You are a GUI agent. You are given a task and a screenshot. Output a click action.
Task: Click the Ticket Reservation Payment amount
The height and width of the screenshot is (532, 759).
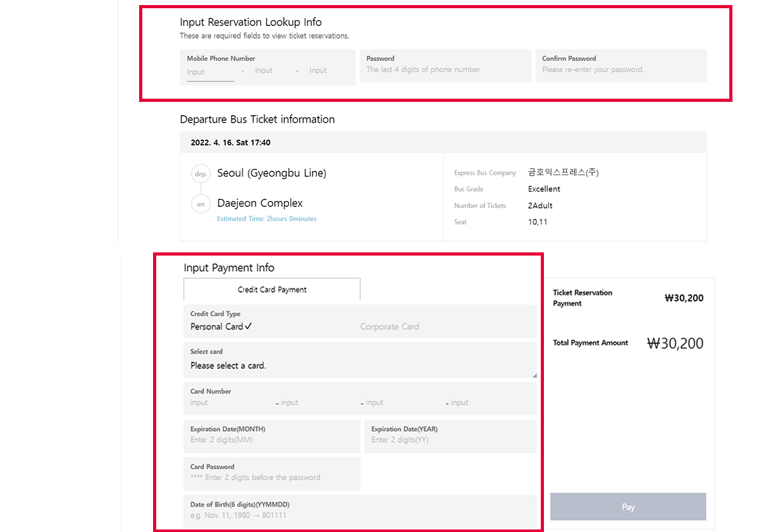coord(684,299)
